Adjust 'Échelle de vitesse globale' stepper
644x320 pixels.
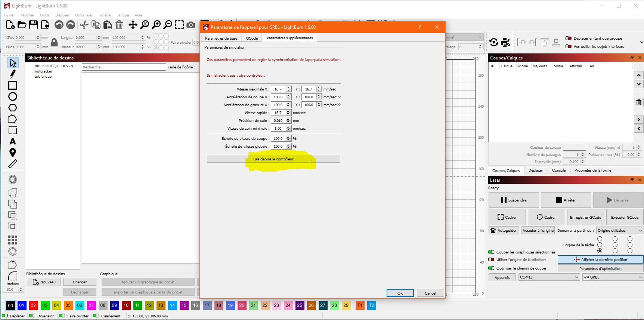(288, 146)
